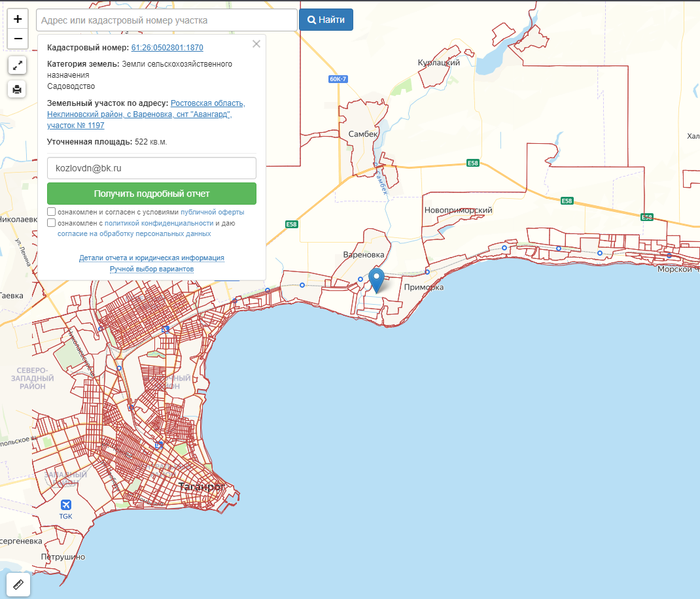Image resolution: width=700 pixels, height=599 pixels.
Task: Toggle fullscreen map view
Action: pyautogui.click(x=18, y=65)
